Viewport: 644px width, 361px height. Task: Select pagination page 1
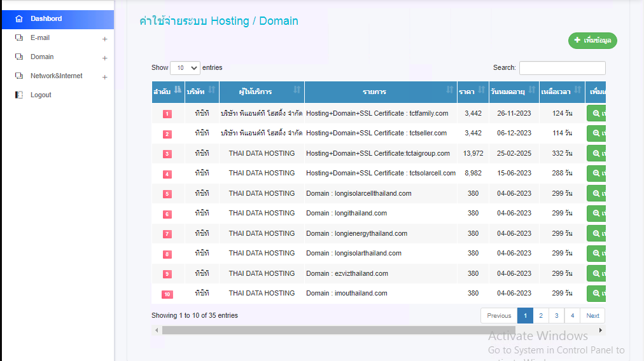coord(525,315)
